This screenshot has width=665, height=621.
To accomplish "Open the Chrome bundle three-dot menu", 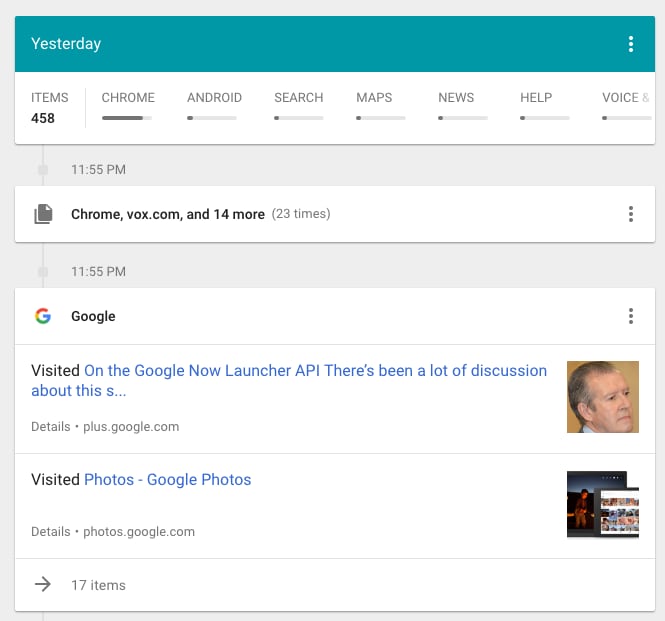I will point(630,214).
